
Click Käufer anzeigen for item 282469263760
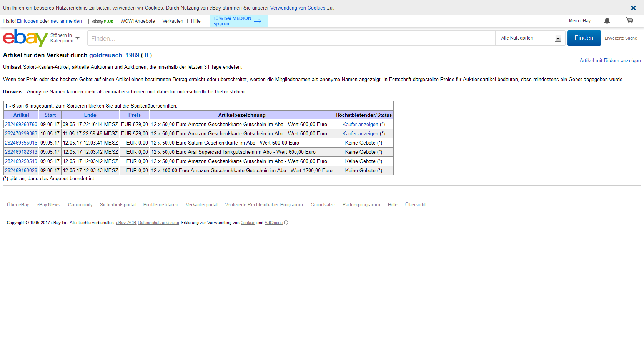click(x=360, y=125)
